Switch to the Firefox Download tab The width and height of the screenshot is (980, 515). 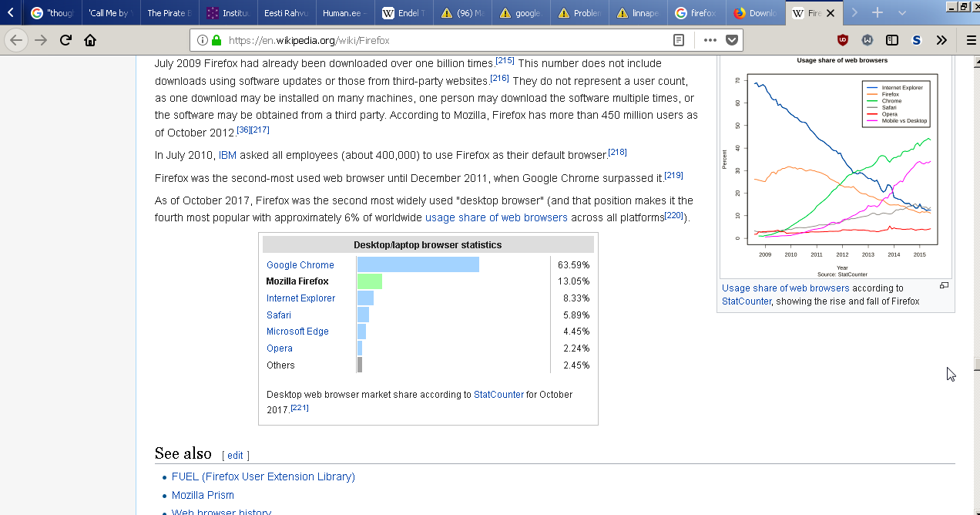click(755, 13)
